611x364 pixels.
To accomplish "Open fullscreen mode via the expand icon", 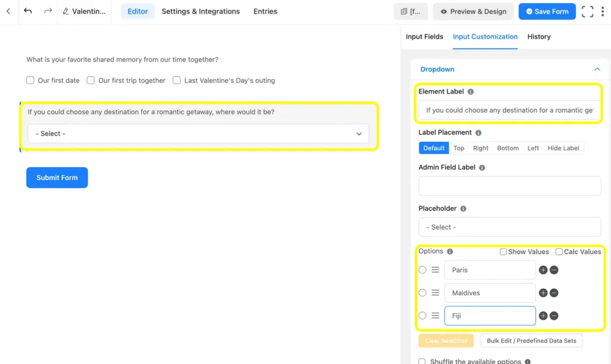I will click(587, 11).
